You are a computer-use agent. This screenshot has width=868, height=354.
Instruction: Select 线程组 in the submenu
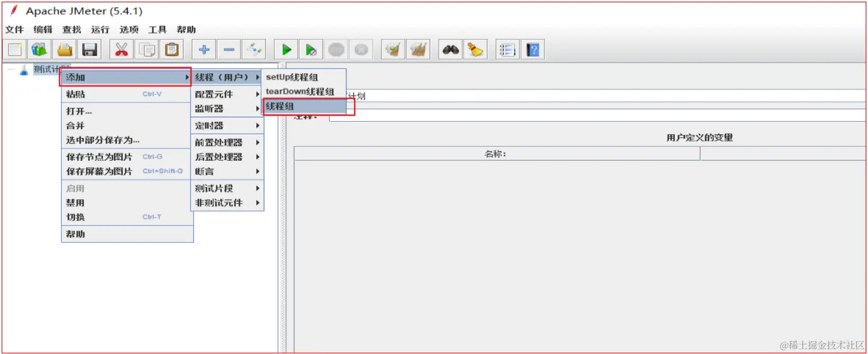(304, 106)
